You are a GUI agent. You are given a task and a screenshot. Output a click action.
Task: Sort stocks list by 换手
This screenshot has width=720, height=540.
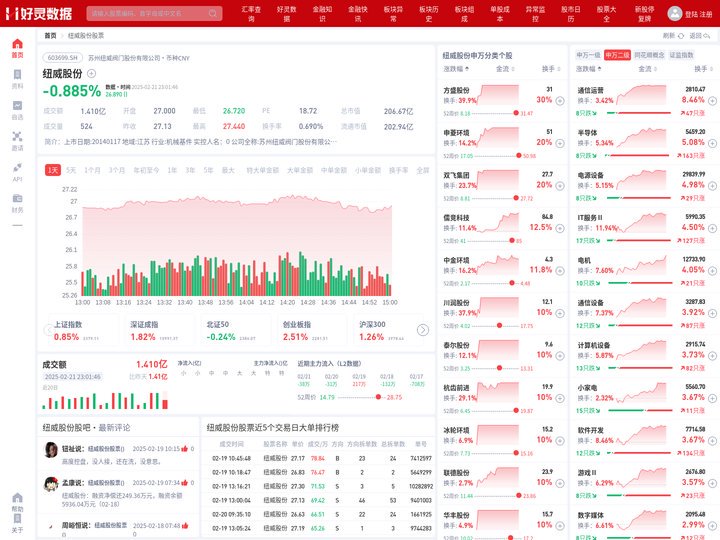(551, 69)
